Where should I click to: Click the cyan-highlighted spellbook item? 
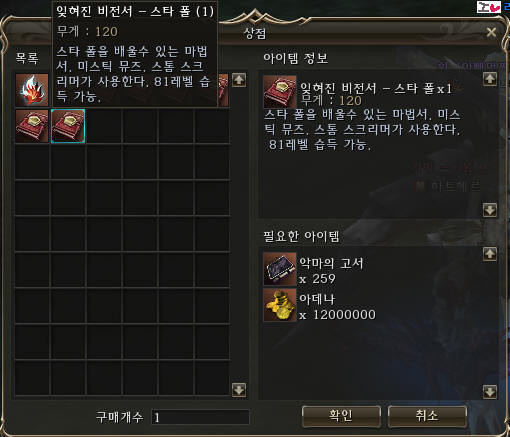pos(68,126)
